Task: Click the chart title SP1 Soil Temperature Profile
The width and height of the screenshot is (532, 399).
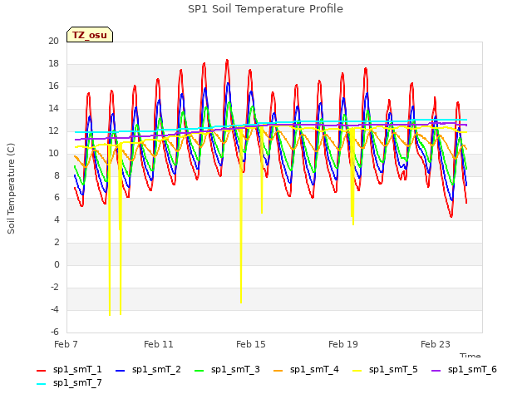Action: coord(265,9)
